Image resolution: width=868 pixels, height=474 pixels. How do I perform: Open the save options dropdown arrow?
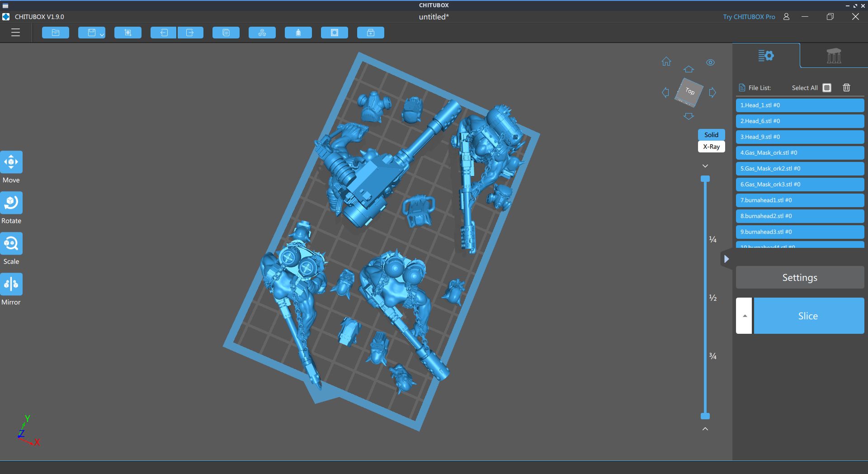pos(102,34)
